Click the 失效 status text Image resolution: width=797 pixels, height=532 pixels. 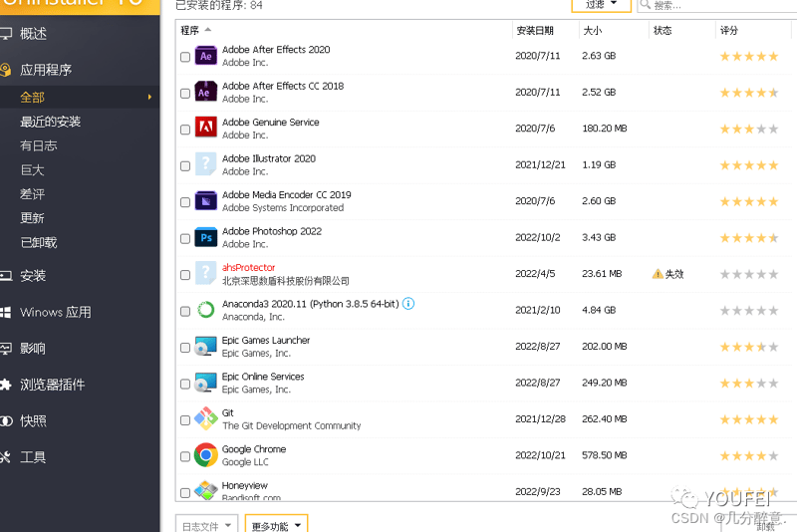click(x=674, y=274)
